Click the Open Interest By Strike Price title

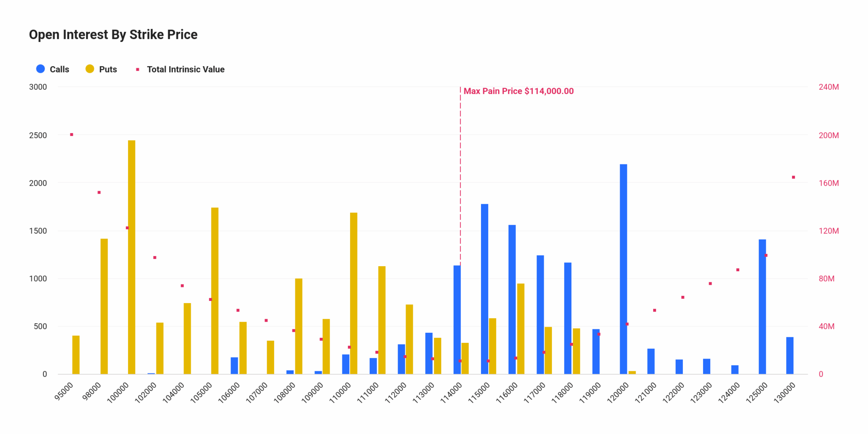coord(113,34)
